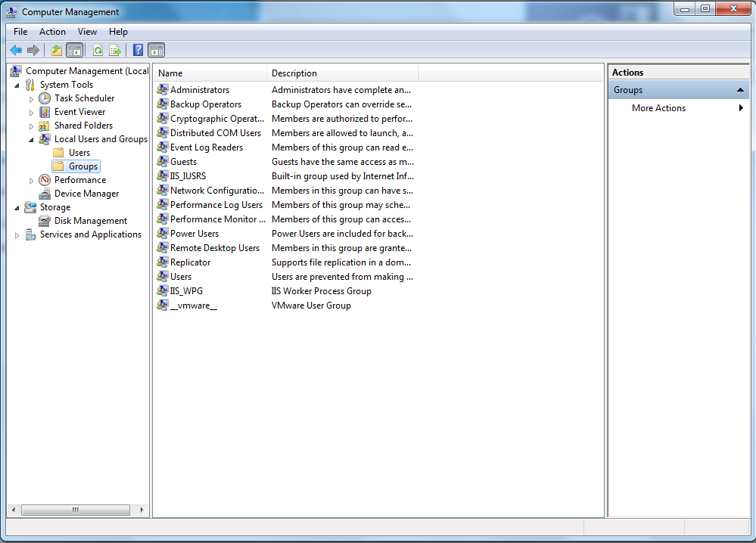Click the Event Viewer icon in tree

[45, 112]
